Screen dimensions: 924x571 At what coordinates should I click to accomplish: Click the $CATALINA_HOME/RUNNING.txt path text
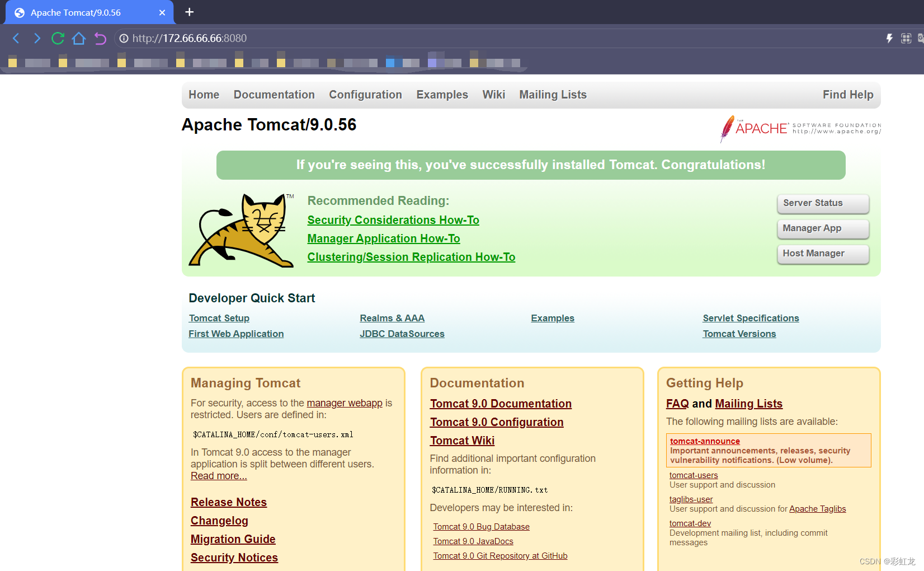pos(489,490)
